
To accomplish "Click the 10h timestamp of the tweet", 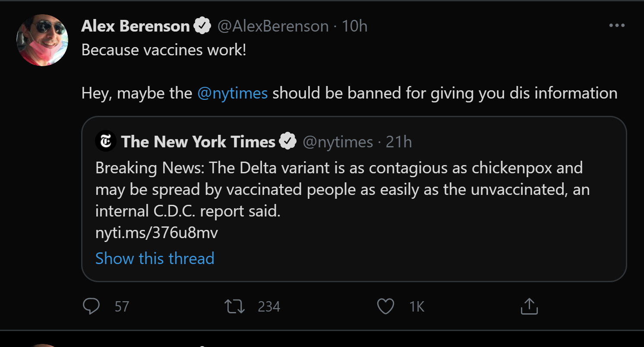I will pyautogui.click(x=354, y=26).
